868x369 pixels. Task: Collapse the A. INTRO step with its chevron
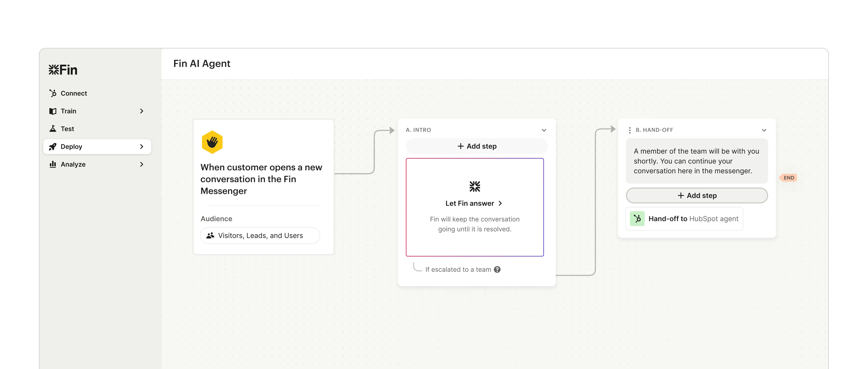544,130
